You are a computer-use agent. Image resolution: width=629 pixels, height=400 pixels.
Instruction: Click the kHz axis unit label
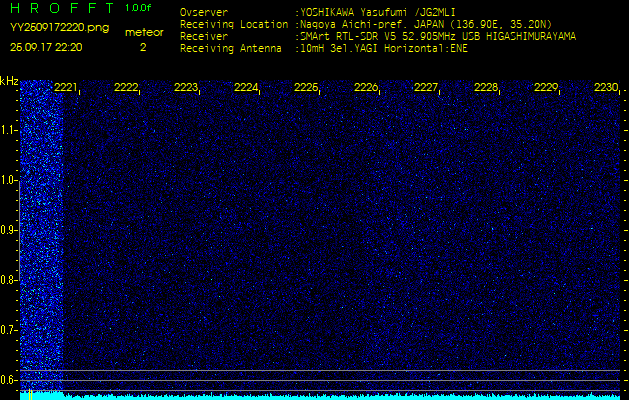pyautogui.click(x=9, y=81)
